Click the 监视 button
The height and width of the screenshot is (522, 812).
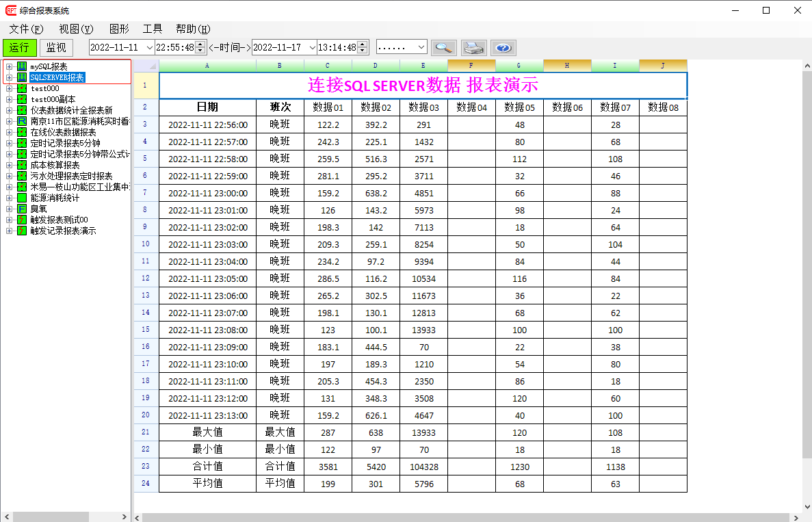click(x=56, y=47)
